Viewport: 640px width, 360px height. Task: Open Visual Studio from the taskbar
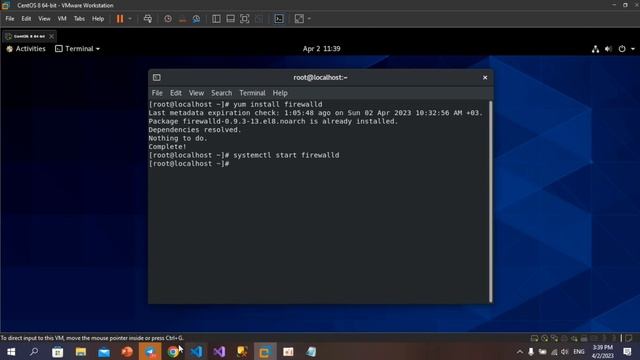219,351
